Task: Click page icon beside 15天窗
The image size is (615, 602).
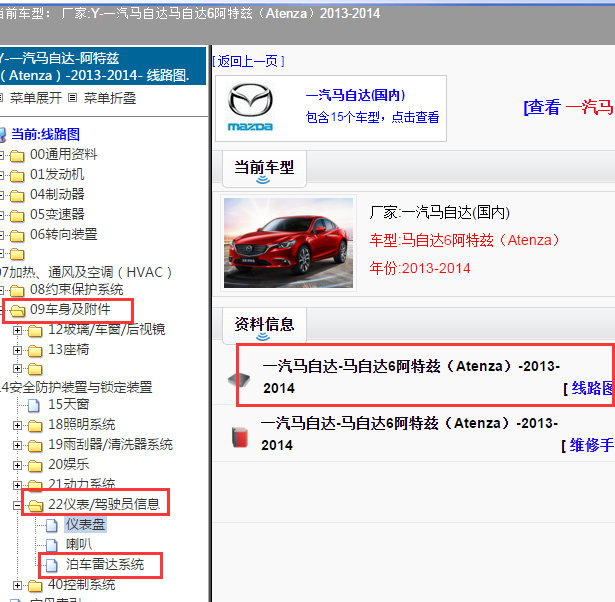Action: (34, 405)
